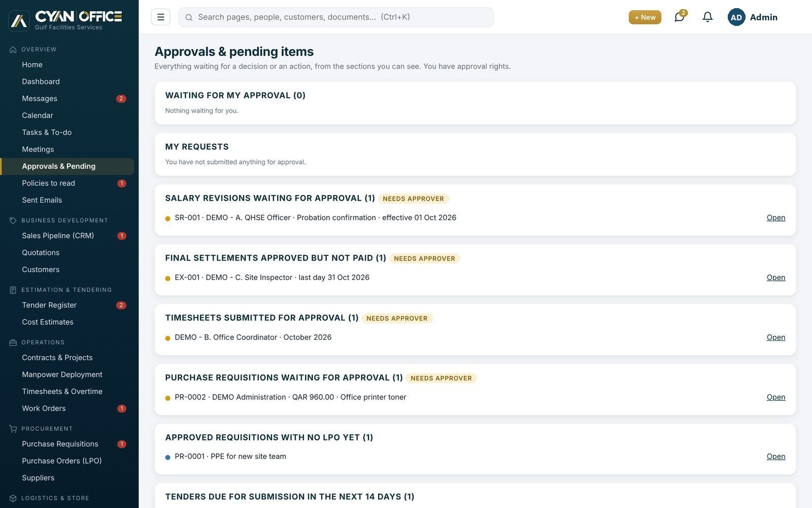Click the Operations briefcase icon

[13, 342]
